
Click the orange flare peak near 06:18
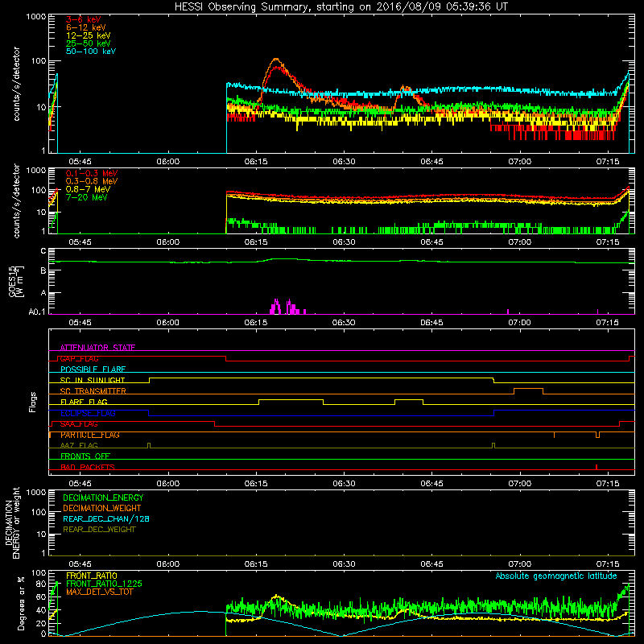276,60
